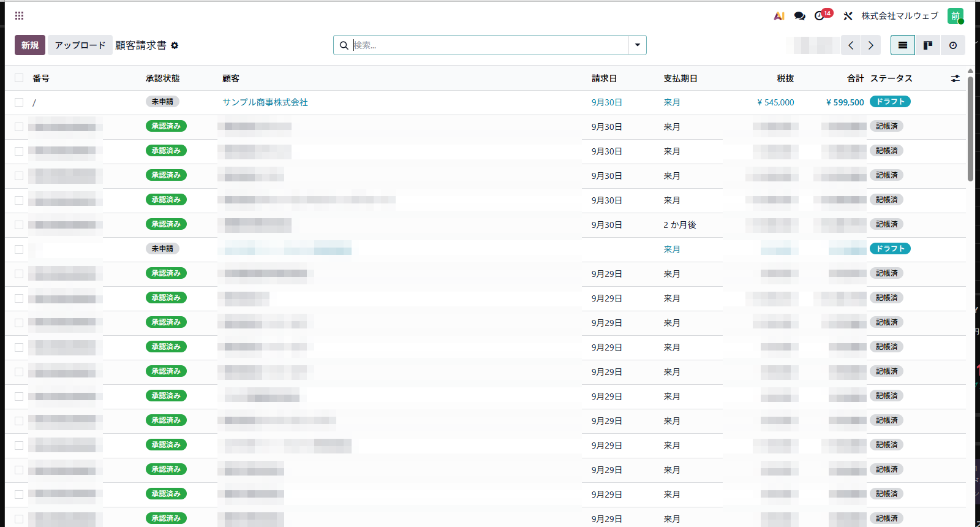The width and height of the screenshot is (980, 527).
Task: Click the search magnifier icon
Action: point(344,45)
